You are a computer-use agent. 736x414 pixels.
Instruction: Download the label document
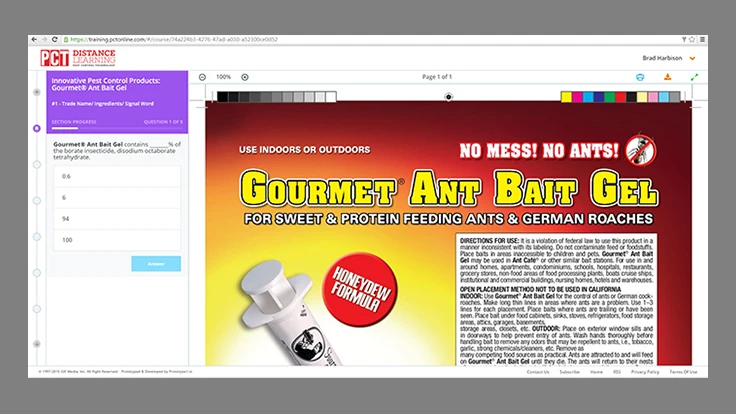[667, 77]
